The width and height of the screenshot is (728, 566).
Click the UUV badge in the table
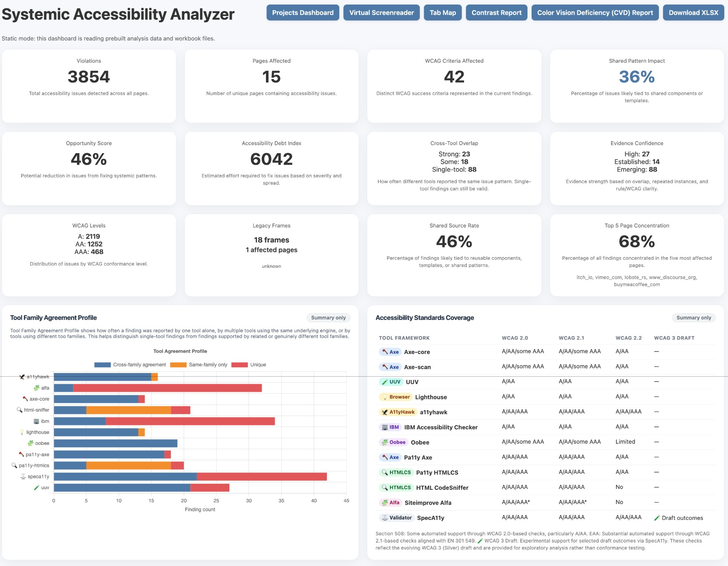click(391, 382)
